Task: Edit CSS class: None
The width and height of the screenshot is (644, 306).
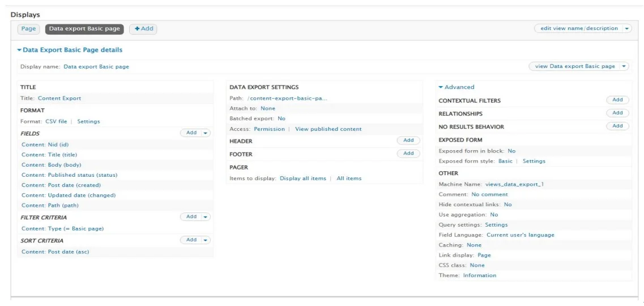Action: click(x=477, y=265)
